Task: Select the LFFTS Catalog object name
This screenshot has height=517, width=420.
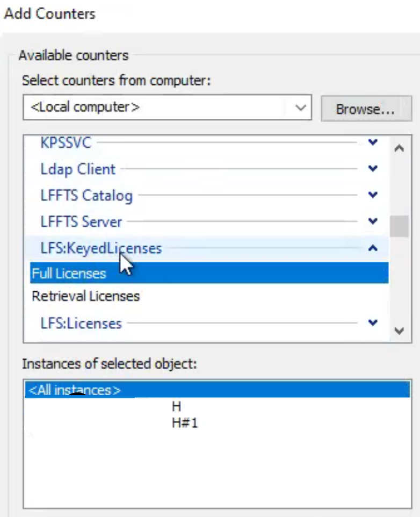Action: pyautogui.click(x=86, y=196)
